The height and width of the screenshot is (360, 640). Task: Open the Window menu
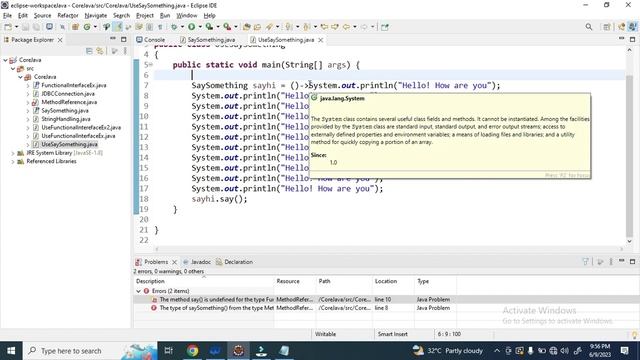click(x=187, y=16)
